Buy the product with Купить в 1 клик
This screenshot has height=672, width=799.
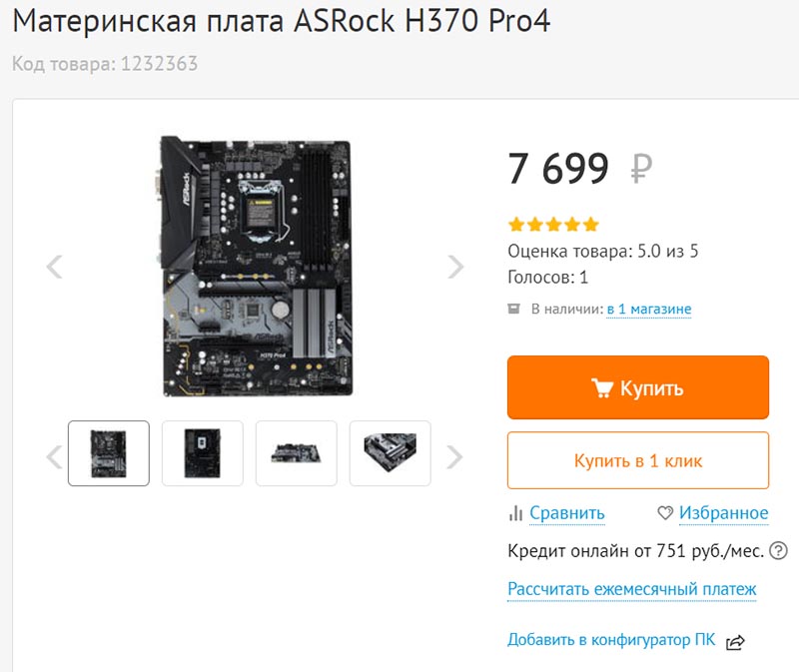(x=638, y=460)
